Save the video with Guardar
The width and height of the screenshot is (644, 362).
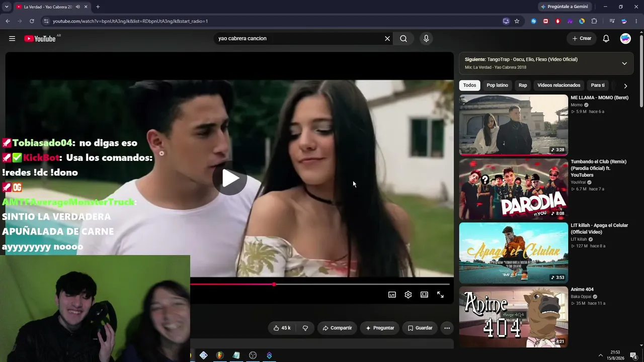click(x=420, y=328)
